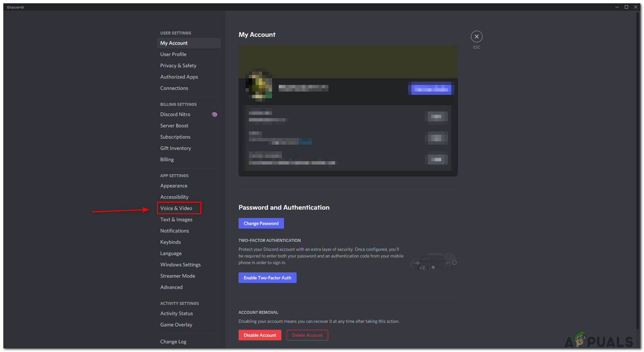Click the blurred blue profile button
The image size is (644, 352).
point(431,88)
